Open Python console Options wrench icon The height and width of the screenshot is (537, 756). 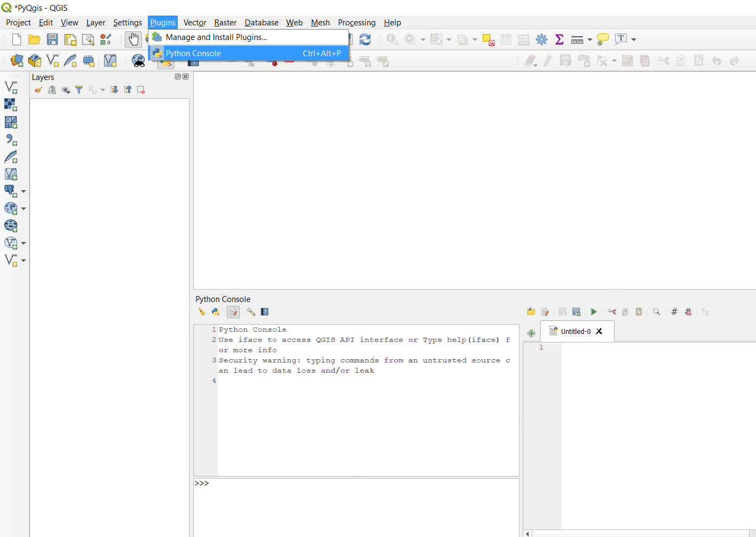[x=251, y=312]
